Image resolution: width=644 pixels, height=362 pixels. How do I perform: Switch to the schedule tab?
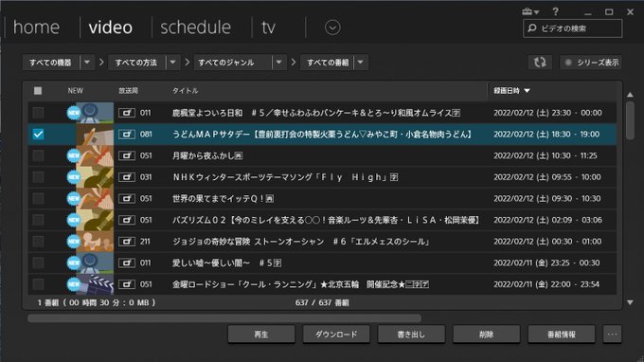[x=195, y=27]
